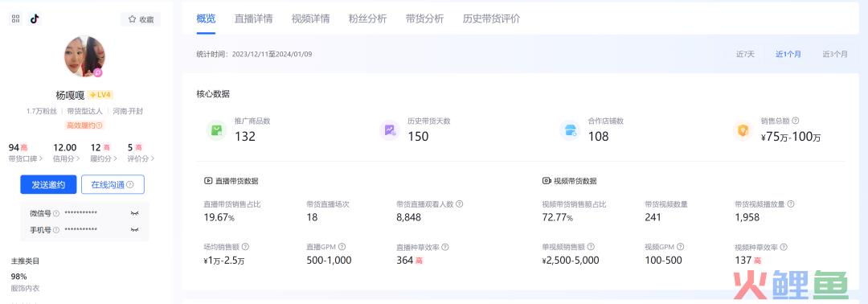
Task: Click the 98% 服饰内衣 main category
Action: click(x=25, y=282)
